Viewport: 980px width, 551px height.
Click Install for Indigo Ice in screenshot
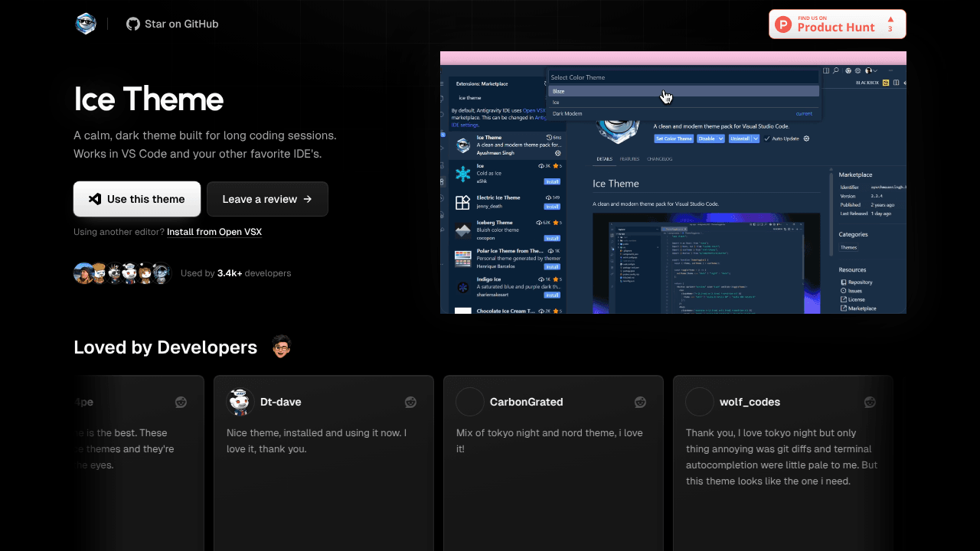tap(552, 295)
